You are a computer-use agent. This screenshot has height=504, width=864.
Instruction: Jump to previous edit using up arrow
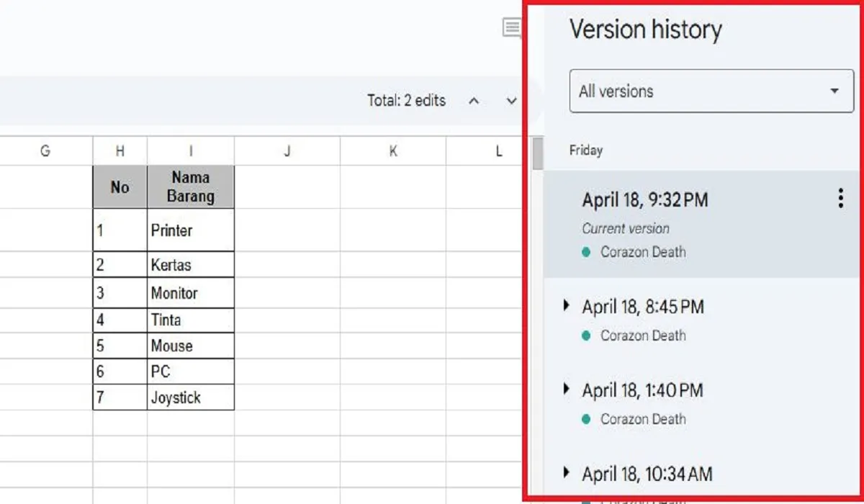[474, 101]
